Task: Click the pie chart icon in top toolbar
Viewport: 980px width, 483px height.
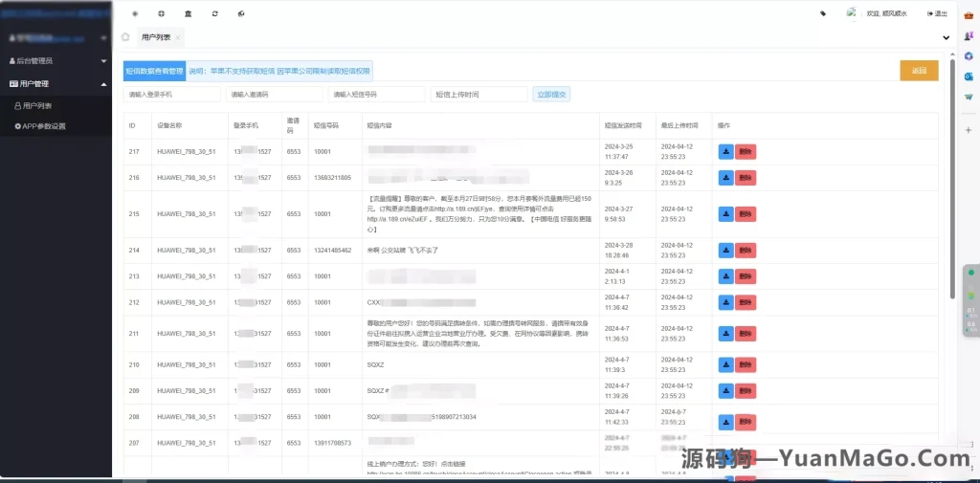Action: 241,13
